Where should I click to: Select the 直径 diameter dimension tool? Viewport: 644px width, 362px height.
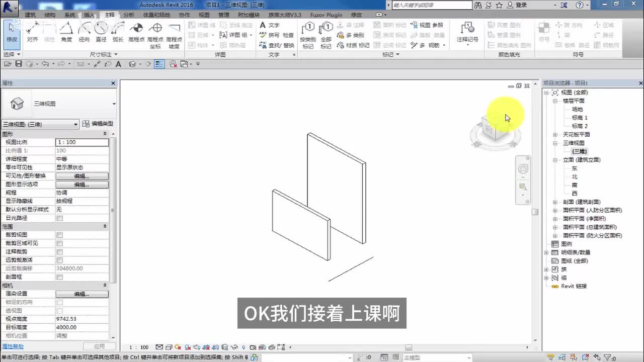(x=101, y=33)
